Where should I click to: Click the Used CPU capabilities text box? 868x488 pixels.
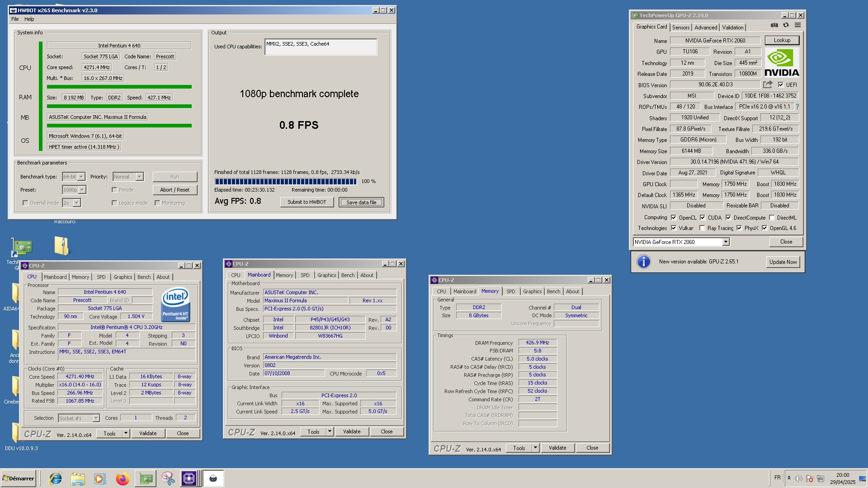click(321, 47)
